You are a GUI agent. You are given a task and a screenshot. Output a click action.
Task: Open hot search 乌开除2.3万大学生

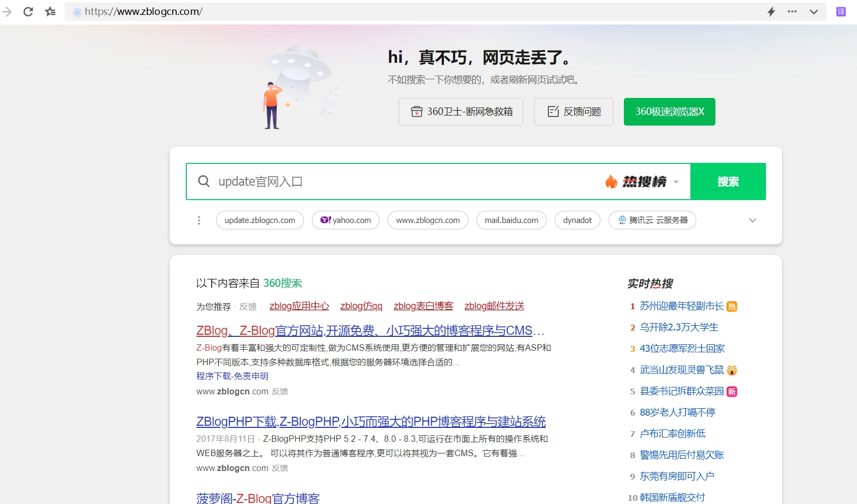coord(679,327)
